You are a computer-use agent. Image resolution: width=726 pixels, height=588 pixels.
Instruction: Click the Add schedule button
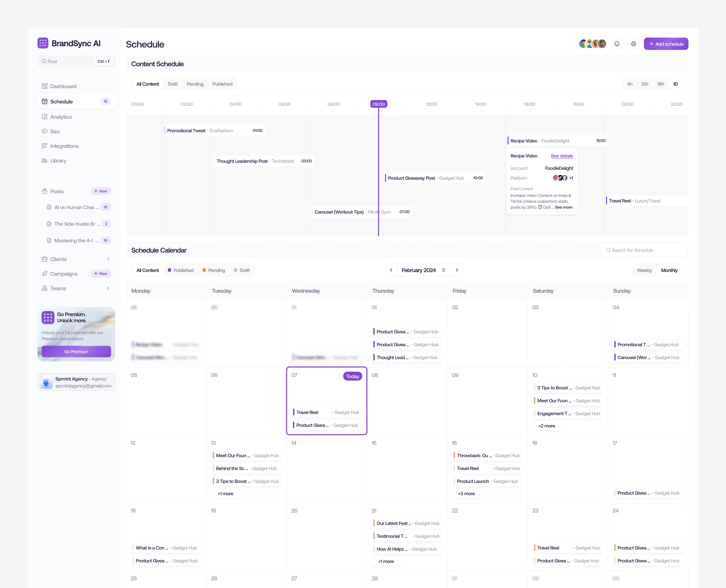click(666, 44)
